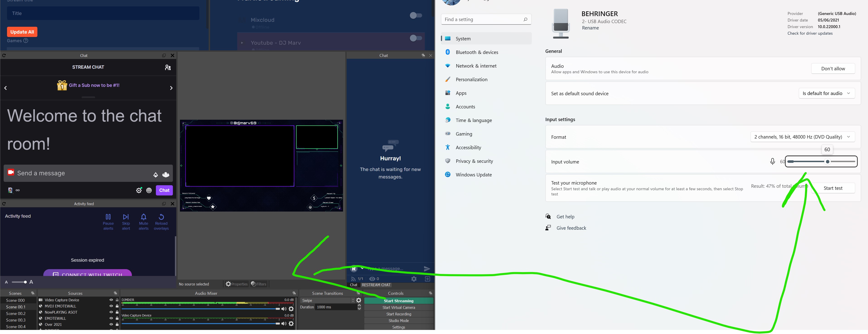Pause alerts in Activity feed
Viewport: 868px width, 334px height.
108,222
